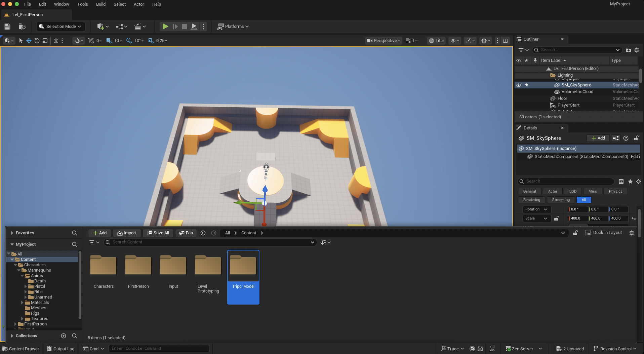The image size is (644, 354).
Task: Click the add collection plus icon
Action: pos(64,336)
